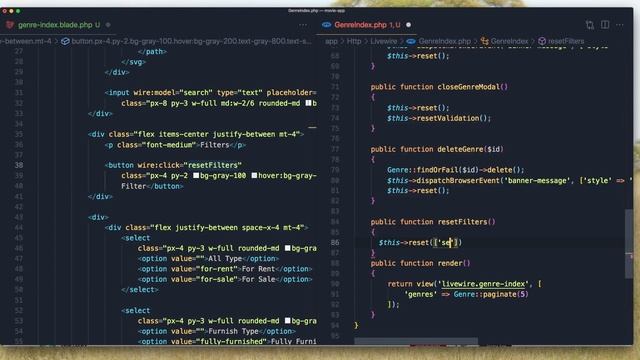Click the '</path>' closing tag line

[152, 52]
